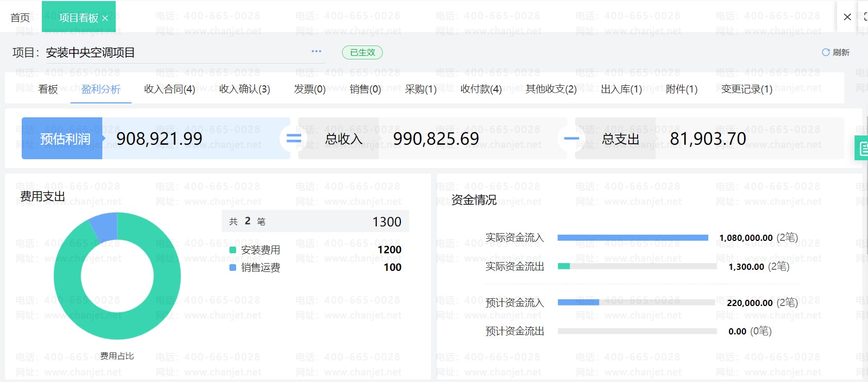
Task: Click the blue 销售运费 legend marker
Action: click(233, 268)
